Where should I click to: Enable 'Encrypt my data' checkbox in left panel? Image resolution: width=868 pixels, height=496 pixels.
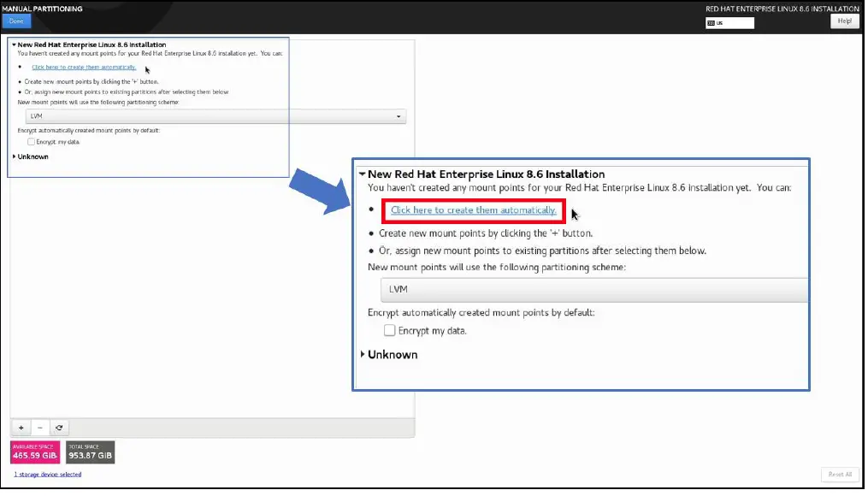[31, 142]
